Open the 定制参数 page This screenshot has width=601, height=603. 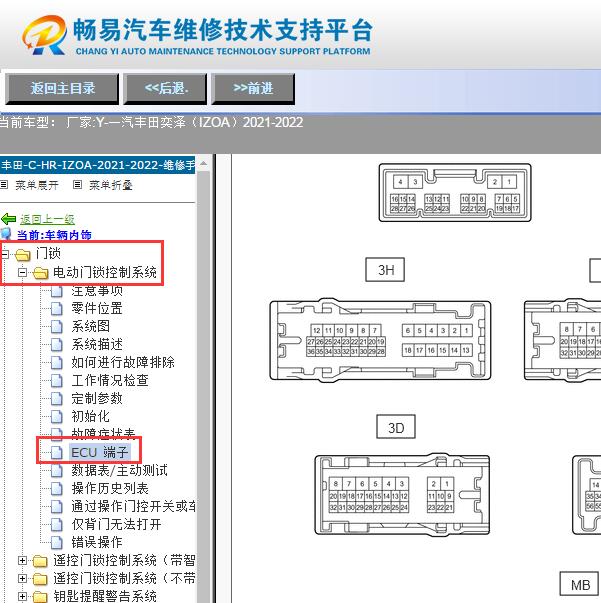[x=97, y=398]
